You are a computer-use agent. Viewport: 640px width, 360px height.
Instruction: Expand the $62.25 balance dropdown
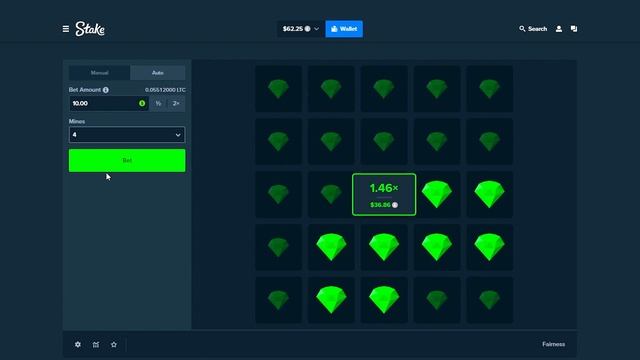[300, 29]
